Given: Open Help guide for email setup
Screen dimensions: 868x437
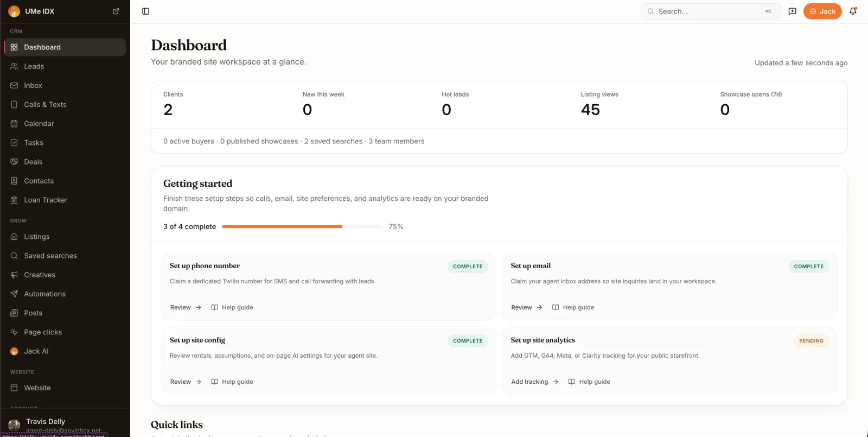Looking at the screenshot, I should 573,307.
